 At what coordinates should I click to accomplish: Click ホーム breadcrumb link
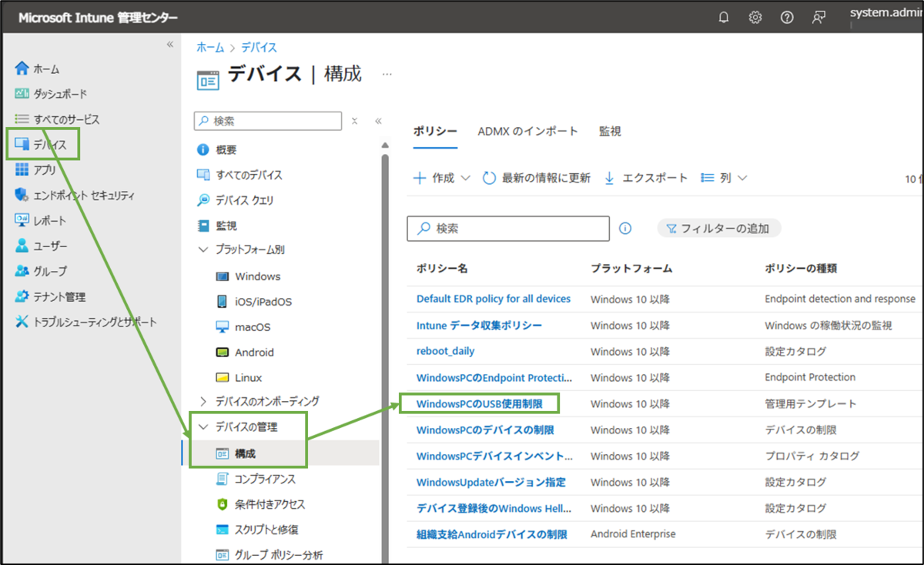[x=210, y=48]
